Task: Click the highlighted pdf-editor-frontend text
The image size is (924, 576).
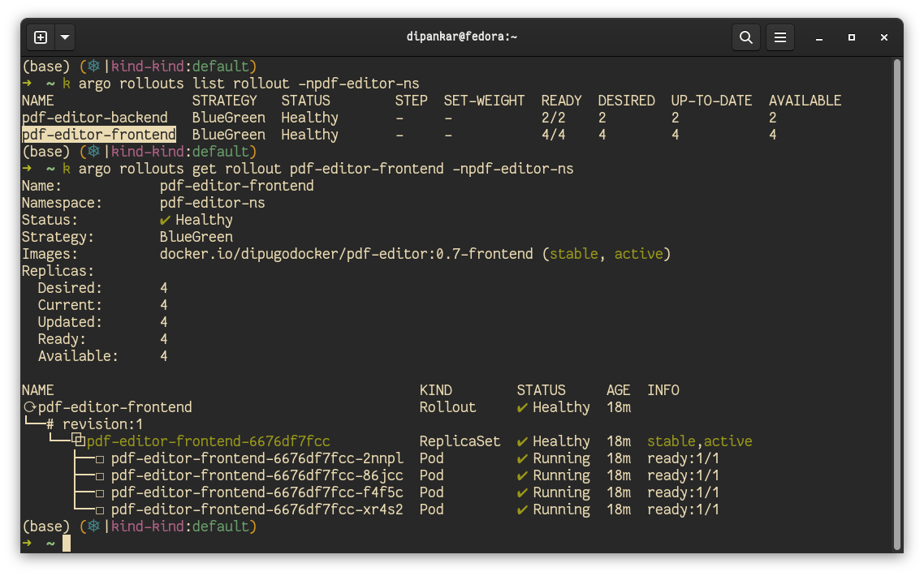Action: click(x=99, y=135)
